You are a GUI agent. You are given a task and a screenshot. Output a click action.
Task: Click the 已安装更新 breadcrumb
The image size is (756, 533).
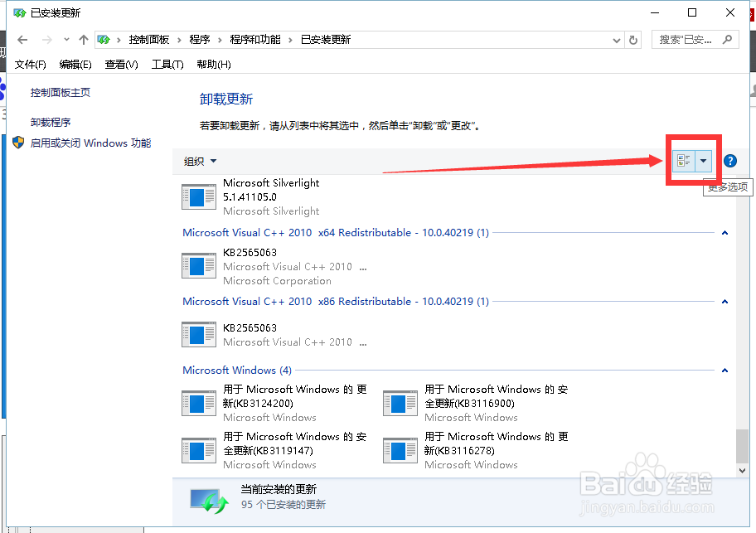pyautogui.click(x=326, y=40)
